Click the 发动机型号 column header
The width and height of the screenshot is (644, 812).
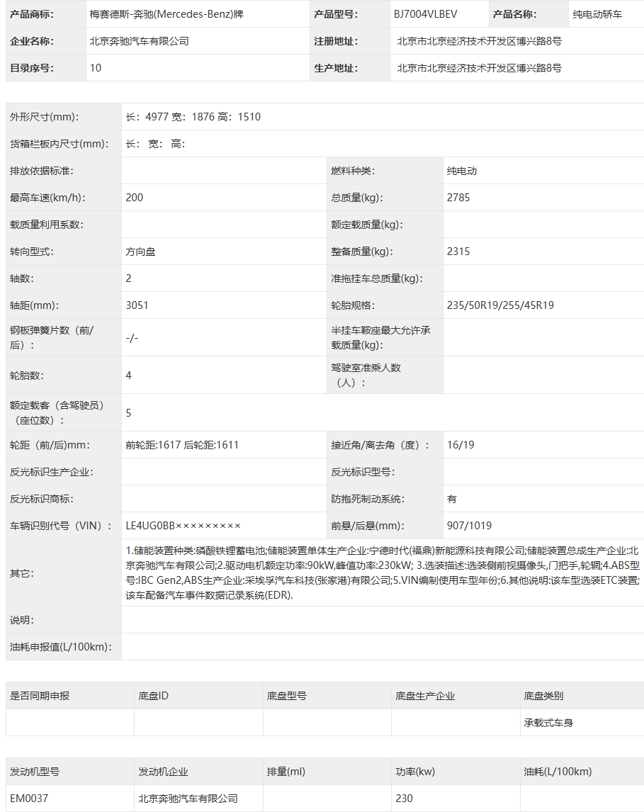pos(35,771)
